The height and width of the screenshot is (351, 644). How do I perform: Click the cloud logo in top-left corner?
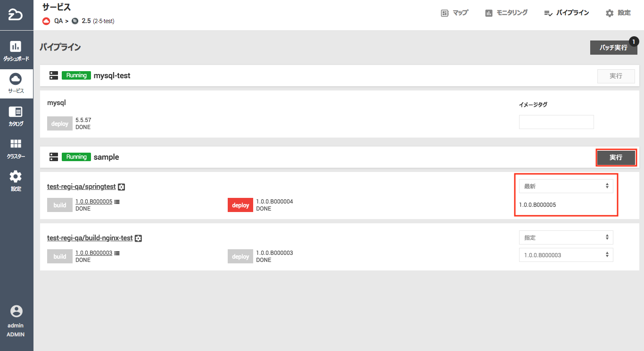pyautogui.click(x=16, y=15)
